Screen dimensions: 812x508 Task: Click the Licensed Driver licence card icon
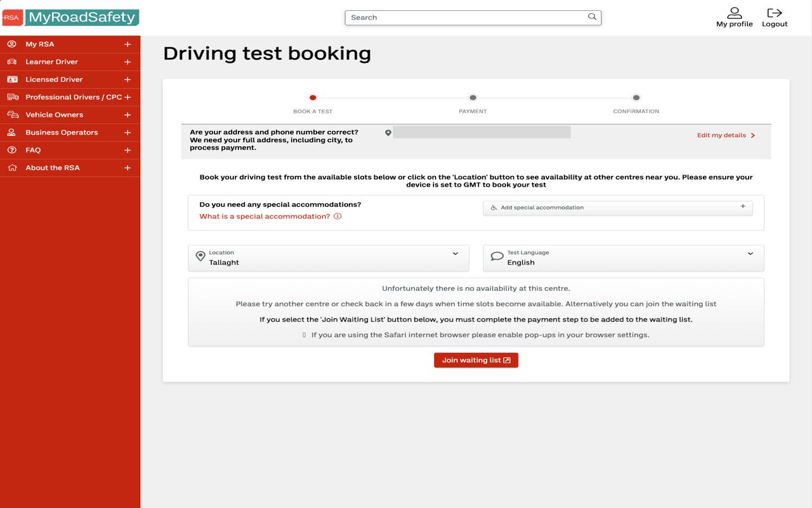tap(11, 79)
